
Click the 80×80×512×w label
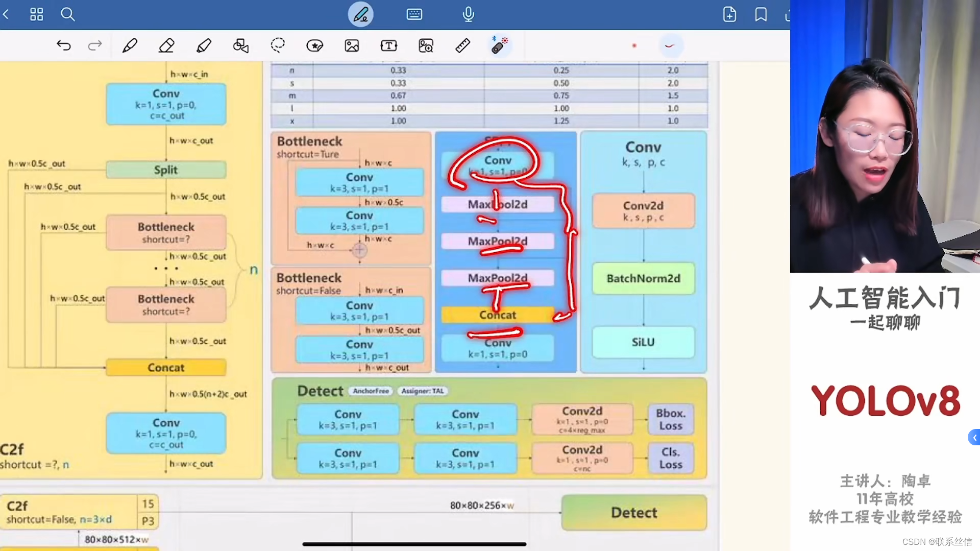[x=116, y=539]
